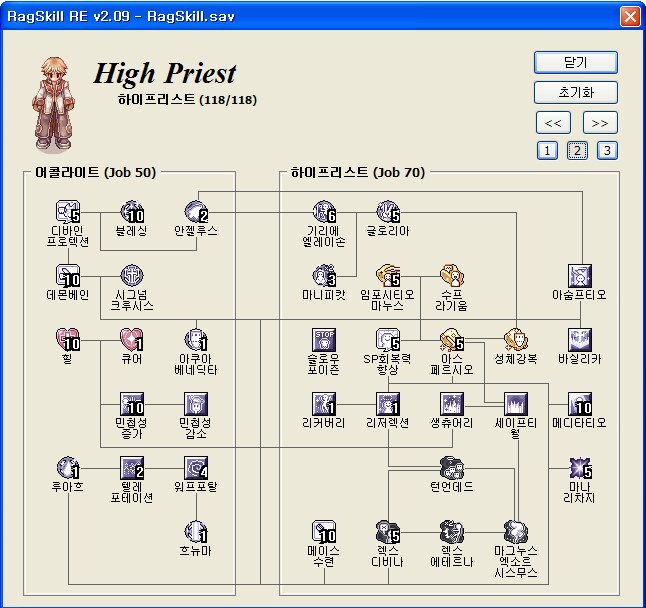Go to previous job with << button
646x608 pixels.
click(x=553, y=123)
